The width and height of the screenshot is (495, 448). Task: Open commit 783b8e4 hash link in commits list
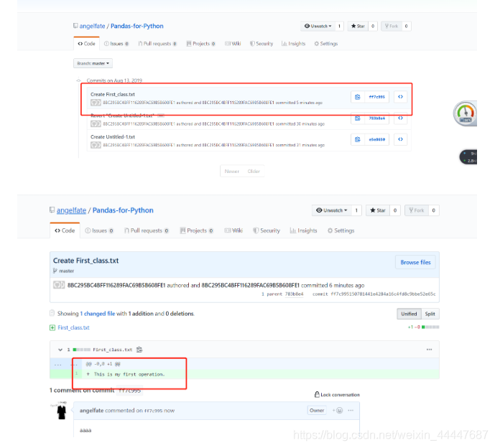[x=377, y=118]
